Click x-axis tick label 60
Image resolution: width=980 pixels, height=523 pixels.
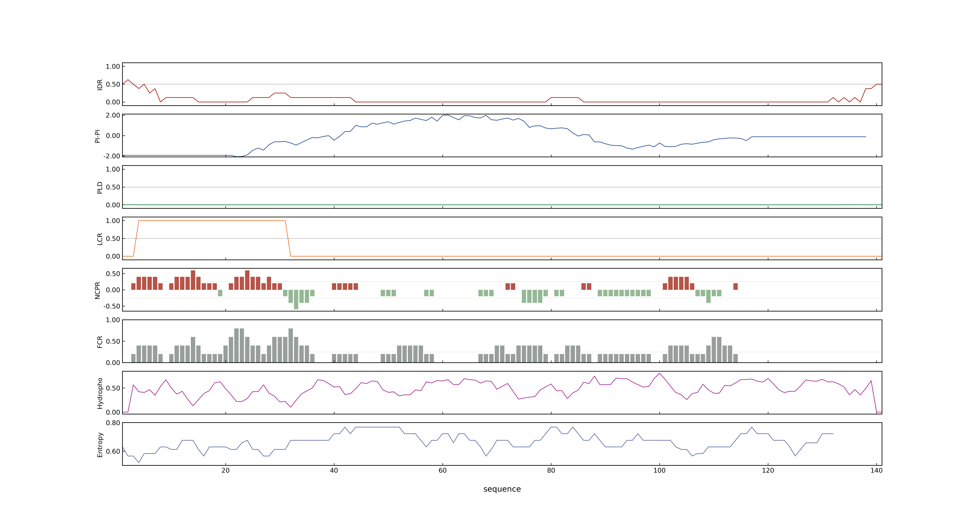[x=442, y=470]
